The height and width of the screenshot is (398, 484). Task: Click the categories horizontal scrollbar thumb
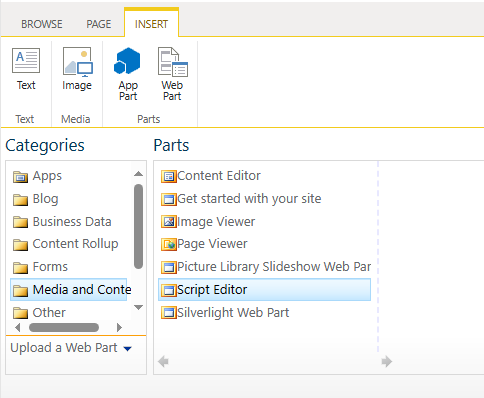coord(64,328)
